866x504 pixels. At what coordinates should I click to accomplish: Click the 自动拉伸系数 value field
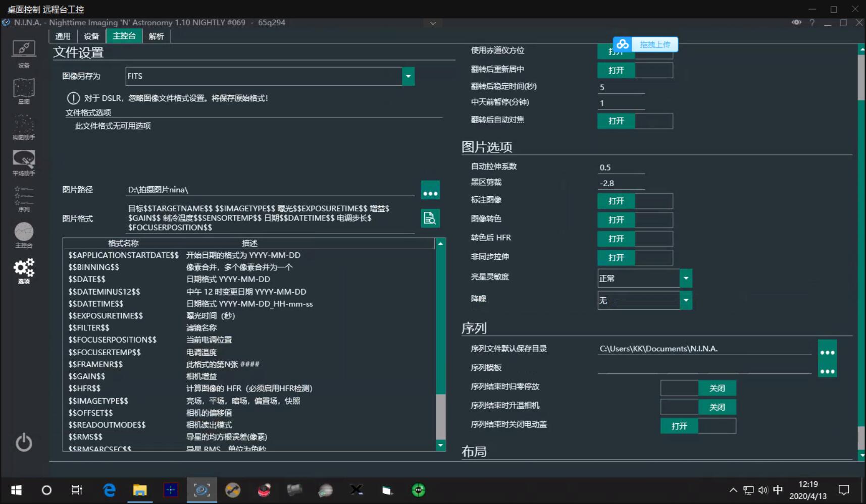(x=621, y=167)
